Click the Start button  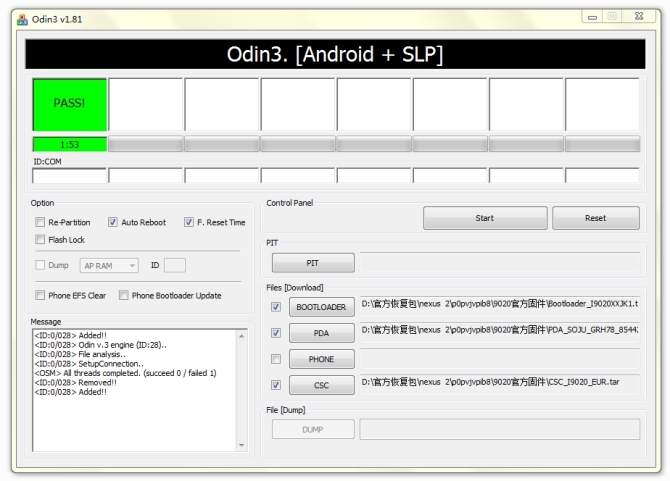pos(485,218)
